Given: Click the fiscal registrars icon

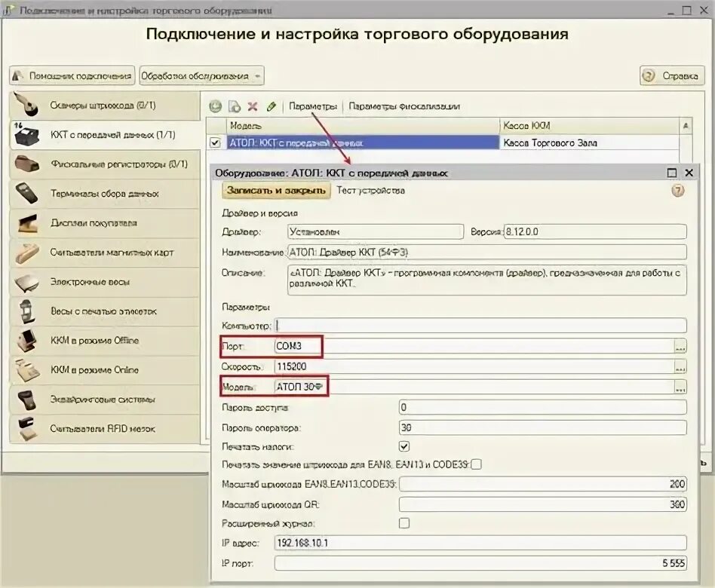Looking at the screenshot, I should (26, 164).
